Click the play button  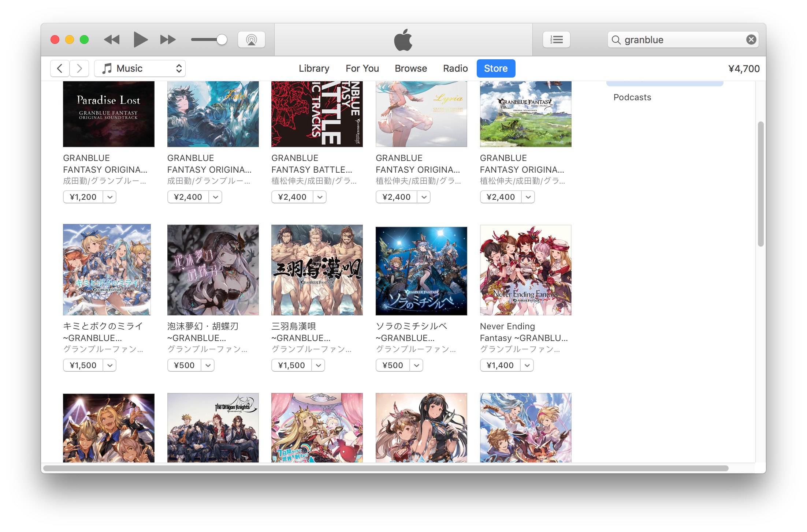pyautogui.click(x=140, y=40)
